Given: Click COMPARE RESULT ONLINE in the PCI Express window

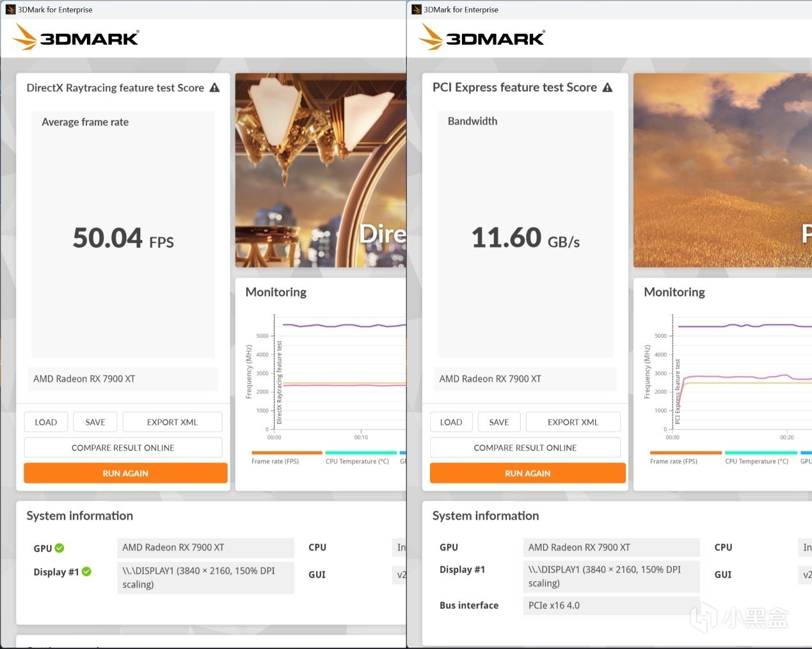Looking at the screenshot, I should tap(525, 448).
